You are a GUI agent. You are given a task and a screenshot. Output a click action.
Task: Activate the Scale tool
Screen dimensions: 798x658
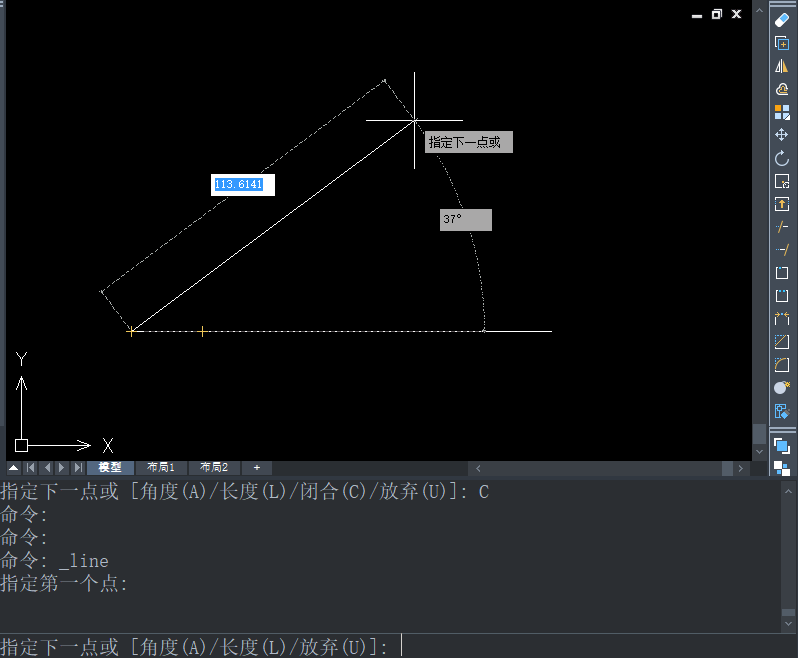click(782, 181)
